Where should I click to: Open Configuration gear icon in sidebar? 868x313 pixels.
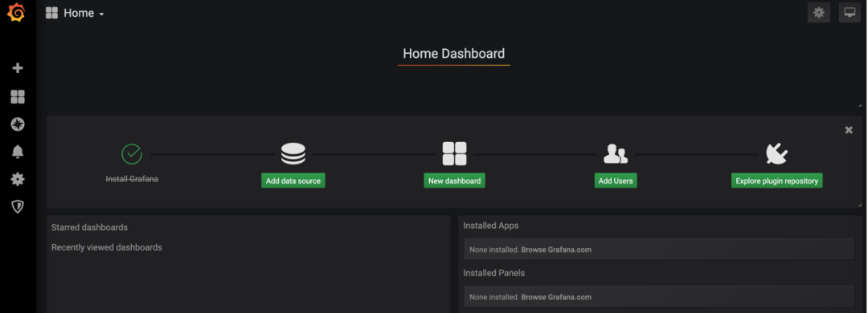(18, 179)
